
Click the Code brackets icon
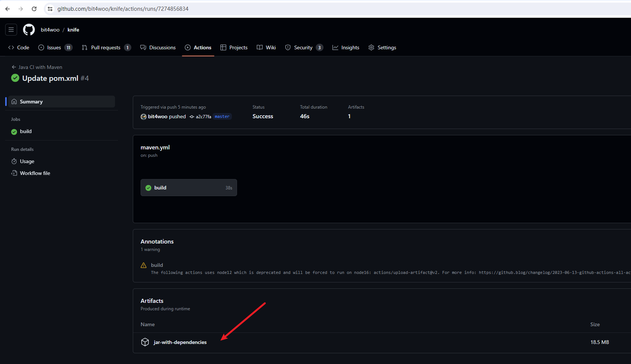pos(11,47)
